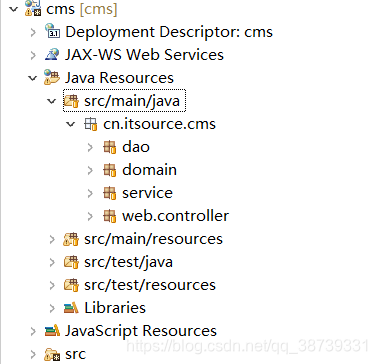
Task: Select the 'src/main/java' label
Action: (x=132, y=101)
